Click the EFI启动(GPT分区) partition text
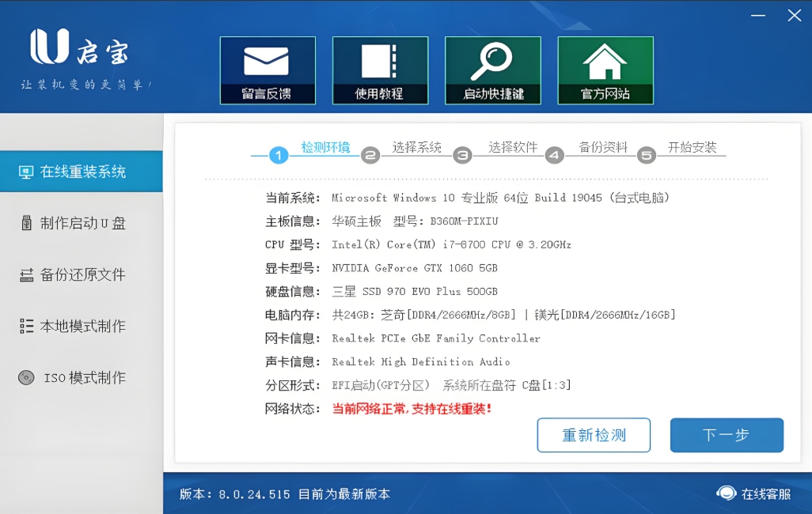This screenshot has height=514, width=812. 381,385
